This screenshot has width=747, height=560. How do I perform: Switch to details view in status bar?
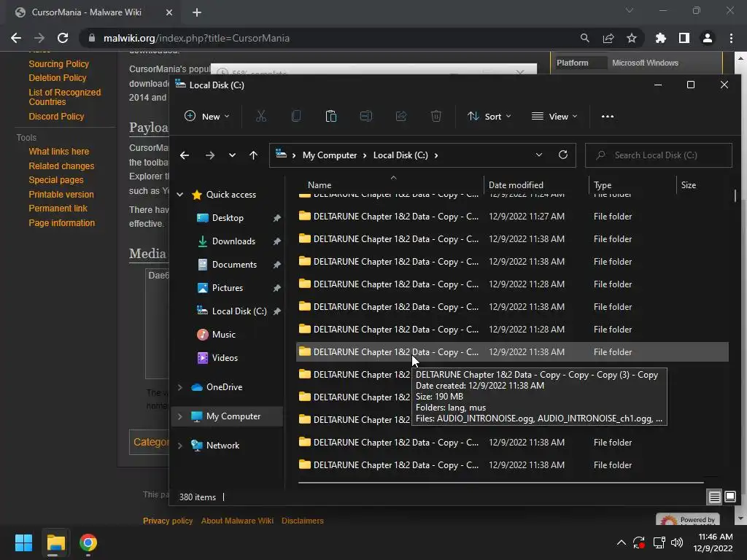(715, 497)
